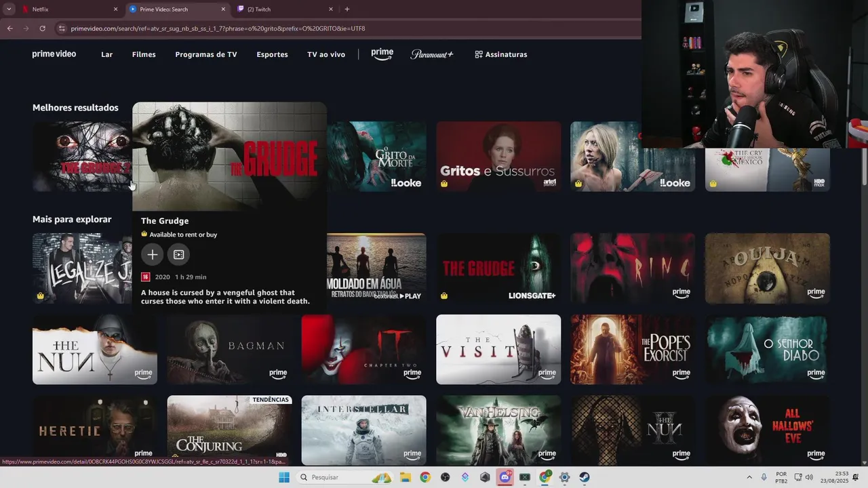The image size is (868, 488).
Task: Open the Van Helsing thumbnail
Action: coord(498,430)
